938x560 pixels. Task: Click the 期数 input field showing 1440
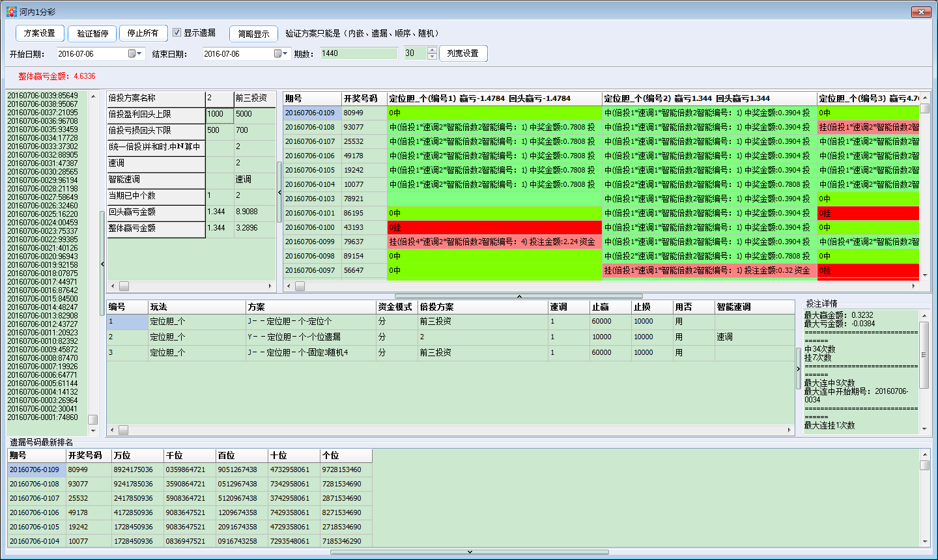[358, 53]
